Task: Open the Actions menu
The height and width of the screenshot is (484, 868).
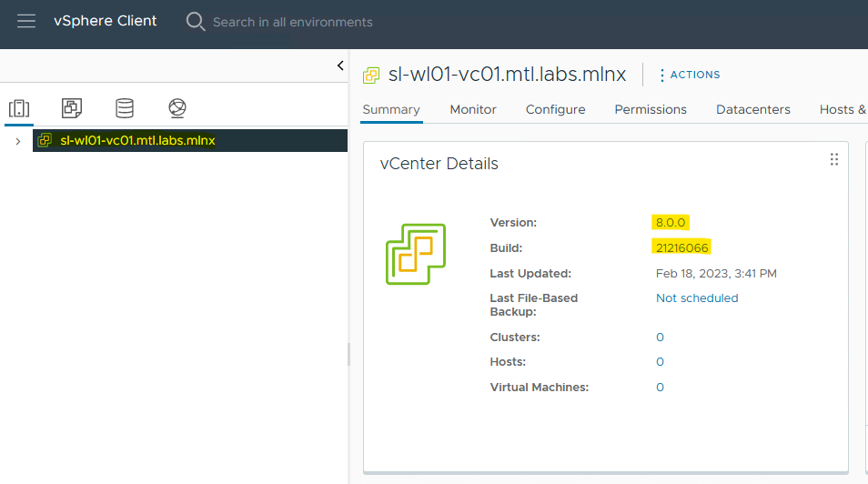Action: pos(690,75)
